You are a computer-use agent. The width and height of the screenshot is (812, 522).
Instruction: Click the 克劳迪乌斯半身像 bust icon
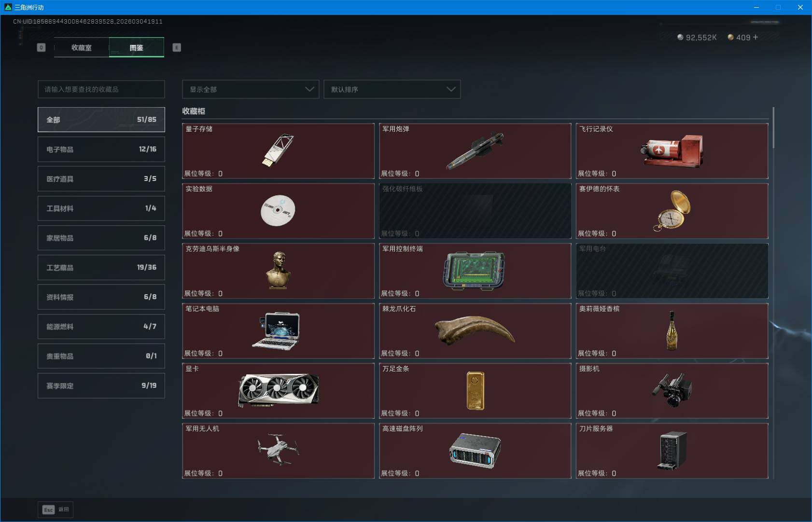tap(279, 270)
